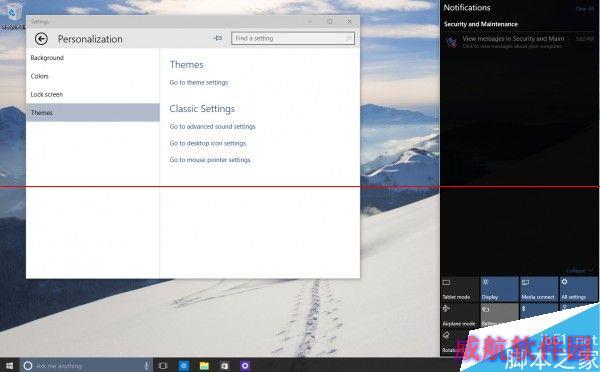The height and width of the screenshot is (372, 600).
Task: Pin the settings page using pin icon
Action: click(218, 38)
